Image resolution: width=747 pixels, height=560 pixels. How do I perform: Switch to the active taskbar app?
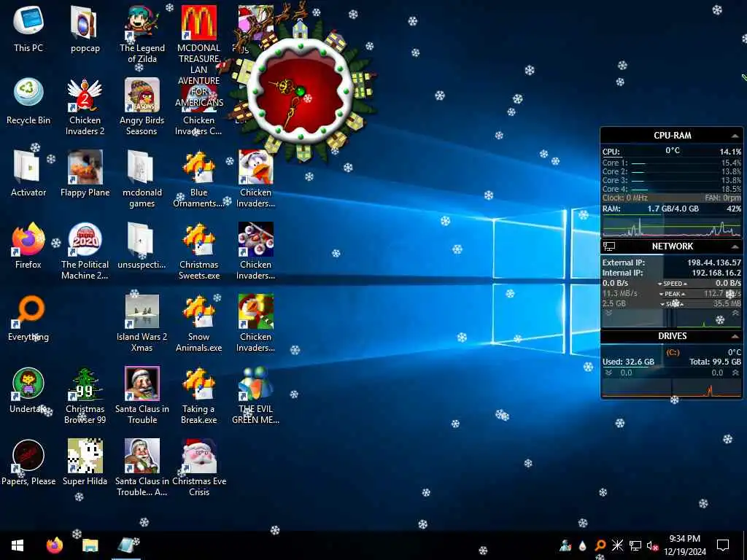click(x=127, y=545)
